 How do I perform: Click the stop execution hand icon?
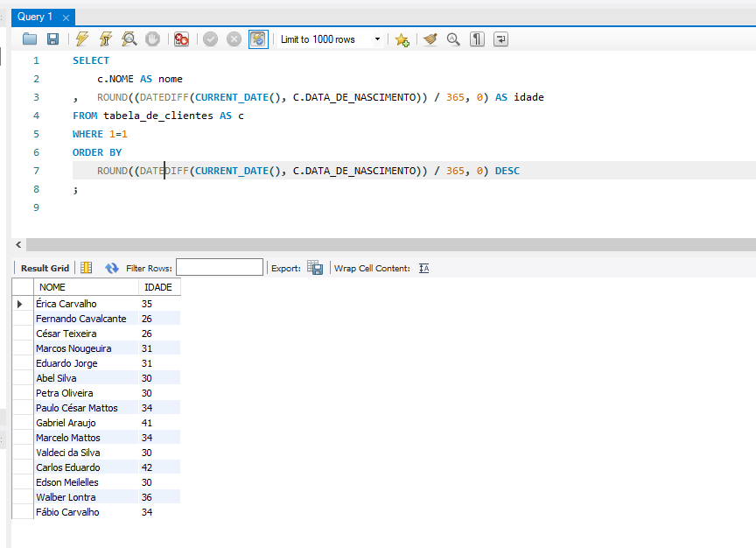coord(152,39)
